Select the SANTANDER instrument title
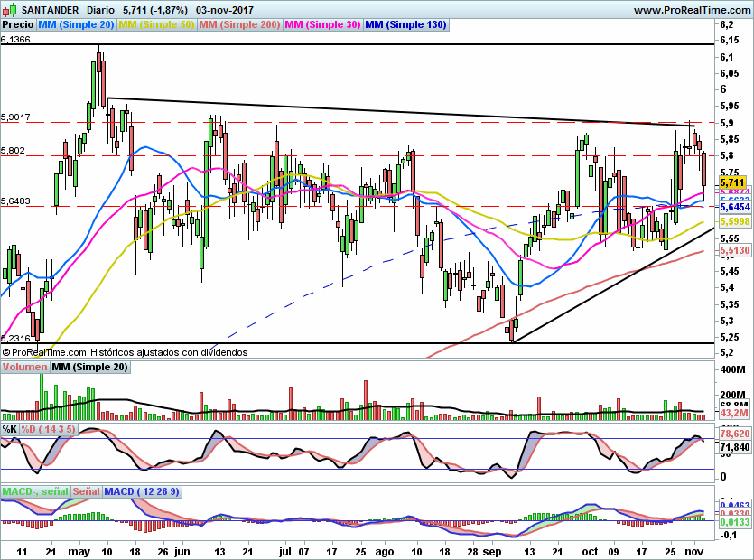The width and height of the screenshot is (754, 560). click(x=50, y=10)
